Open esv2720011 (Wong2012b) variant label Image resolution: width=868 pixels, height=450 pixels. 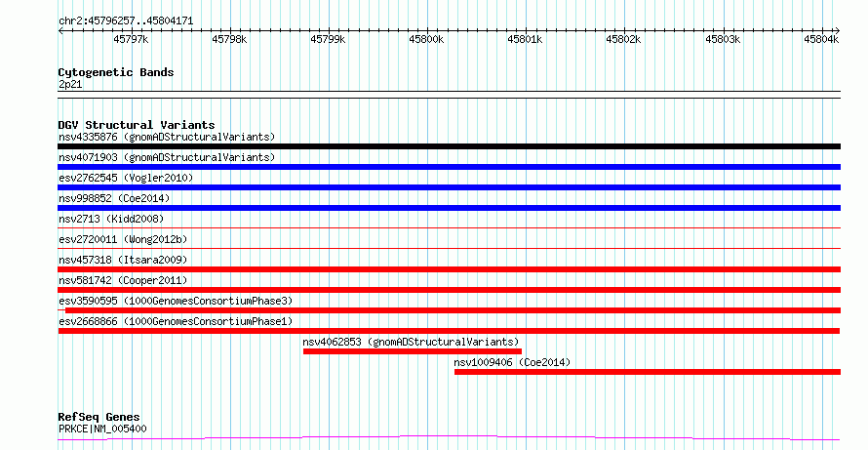pos(123,239)
